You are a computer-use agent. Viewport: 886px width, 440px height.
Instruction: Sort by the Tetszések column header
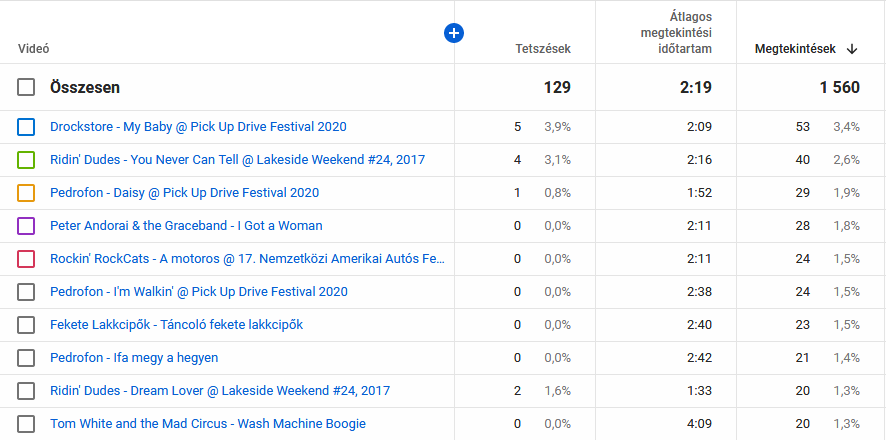click(x=542, y=48)
